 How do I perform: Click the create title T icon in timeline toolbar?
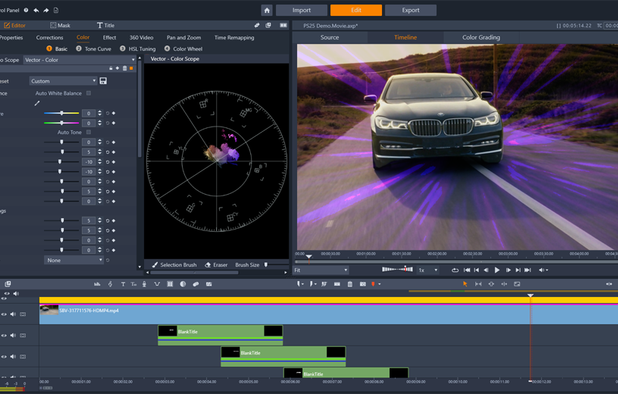click(x=123, y=284)
